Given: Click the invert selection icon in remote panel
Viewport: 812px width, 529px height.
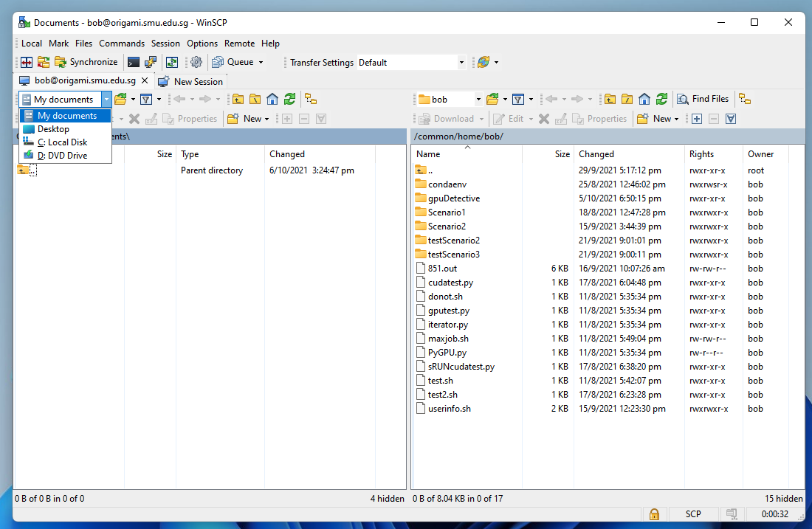Looking at the screenshot, I should pyautogui.click(x=730, y=118).
